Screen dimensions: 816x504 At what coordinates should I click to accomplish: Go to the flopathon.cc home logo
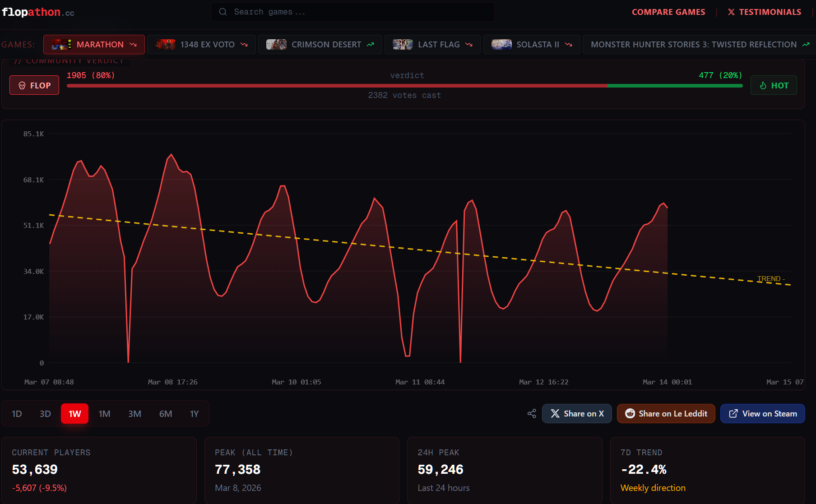tap(38, 12)
